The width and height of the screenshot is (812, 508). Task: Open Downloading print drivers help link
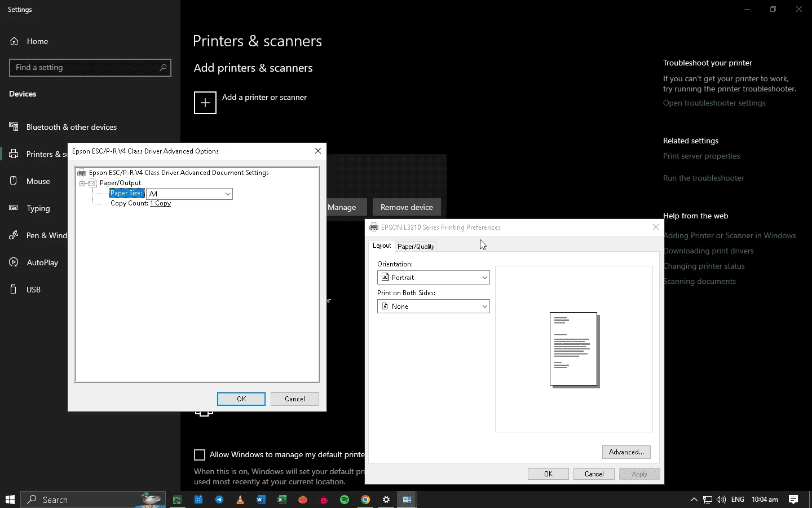708,251
